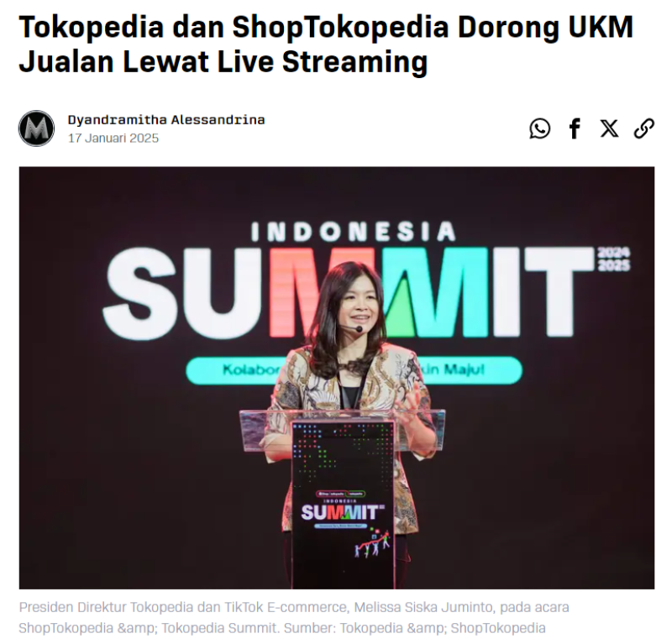Click the INDONESIA text above SUMMIT
Screen dimensions: 672x644
point(353,232)
